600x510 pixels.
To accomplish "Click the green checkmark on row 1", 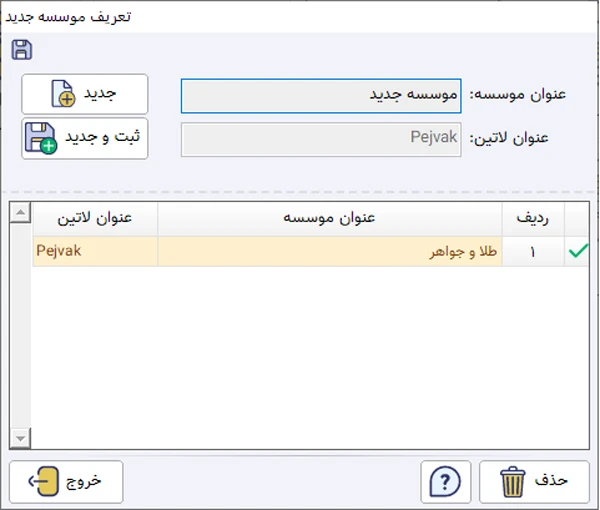I will tap(577, 252).
